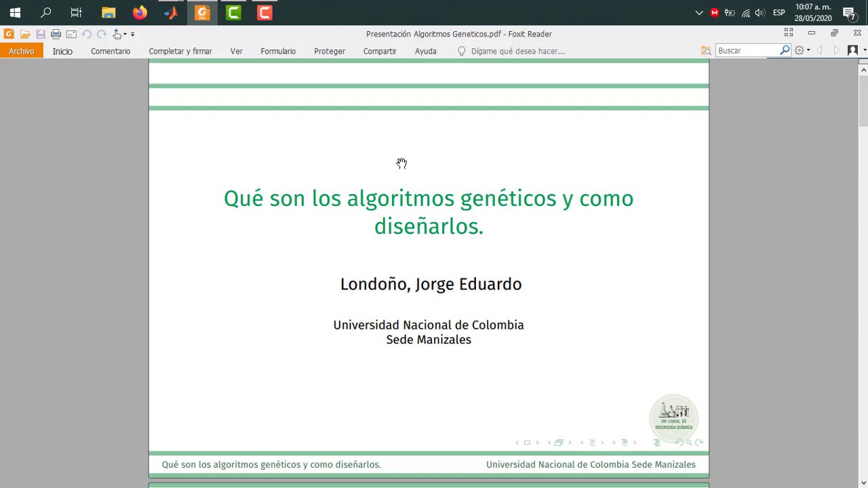Click the text 'Sede Manizales' under the university
Viewport: 868px width, 488px height.
click(x=429, y=340)
